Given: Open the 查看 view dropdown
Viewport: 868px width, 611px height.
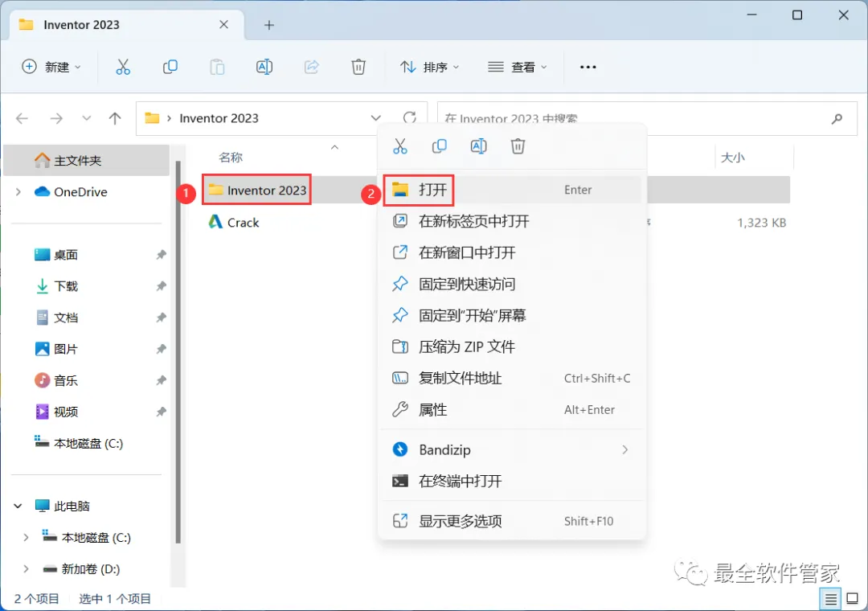Looking at the screenshot, I should click(x=517, y=67).
